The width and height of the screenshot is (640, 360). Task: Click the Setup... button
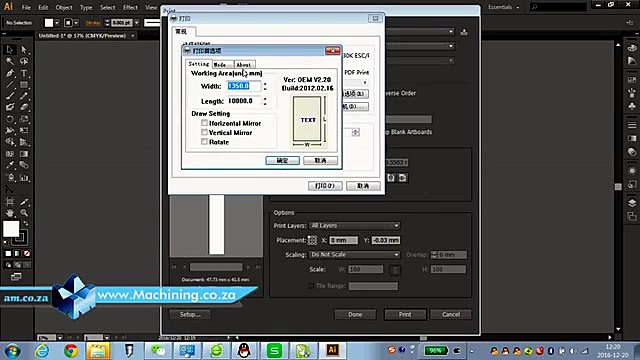point(190,314)
